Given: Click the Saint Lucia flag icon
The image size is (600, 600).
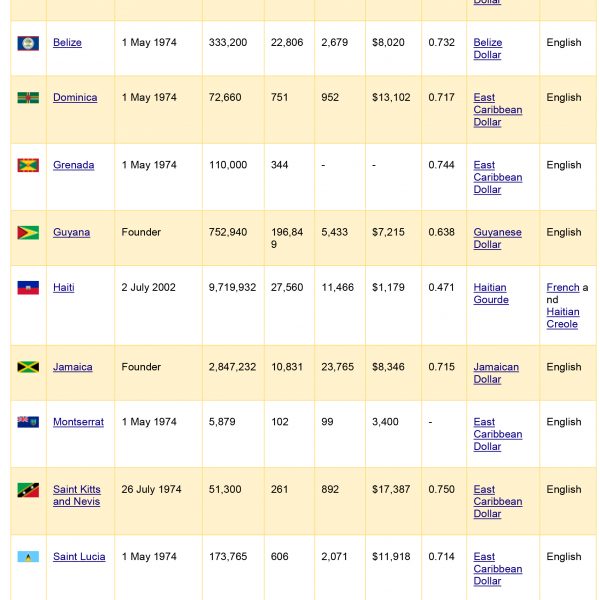Looking at the screenshot, I should (x=28, y=556).
